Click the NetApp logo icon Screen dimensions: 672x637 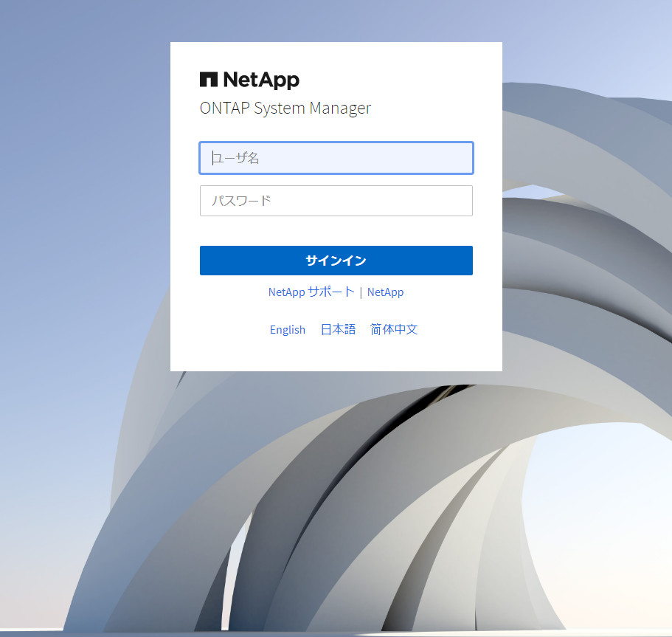209,80
